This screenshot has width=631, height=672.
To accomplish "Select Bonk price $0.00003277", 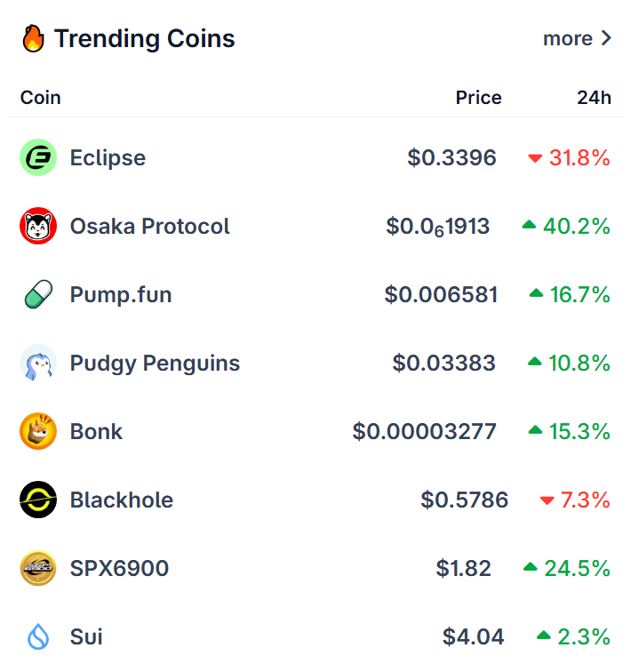I will (x=424, y=432).
